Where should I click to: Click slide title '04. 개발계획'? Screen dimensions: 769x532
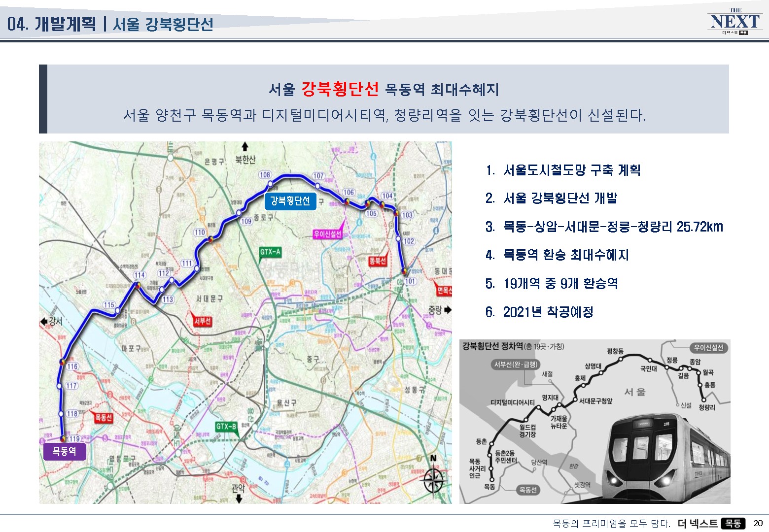[x=52, y=24]
